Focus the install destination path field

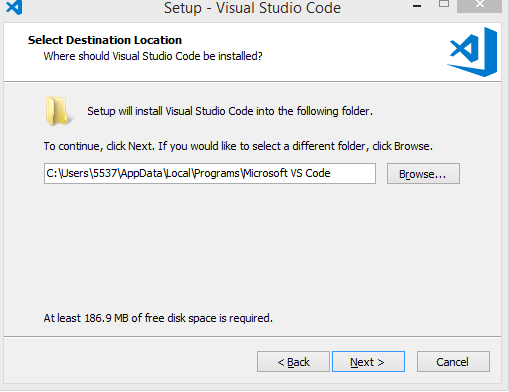[210, 173]
